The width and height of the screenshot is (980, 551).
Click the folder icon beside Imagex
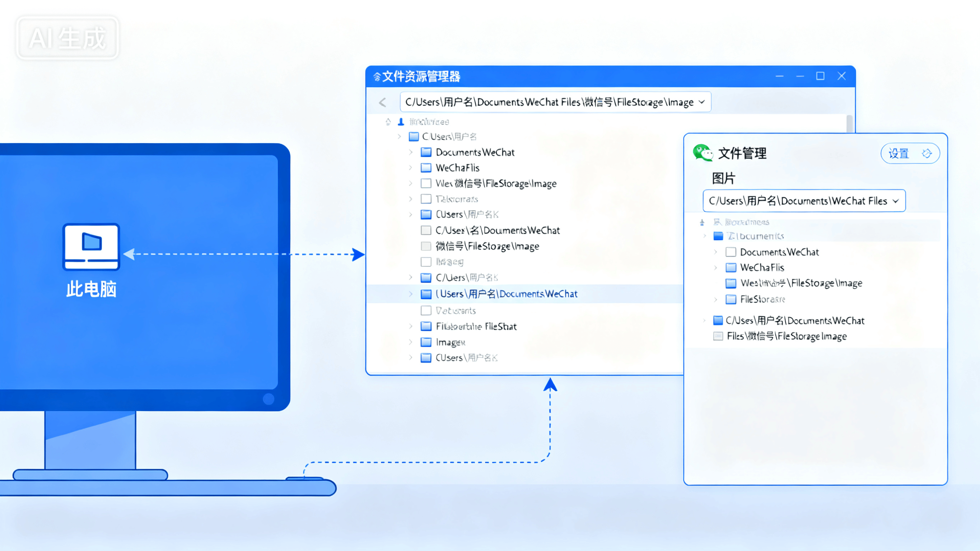(426, 342)
